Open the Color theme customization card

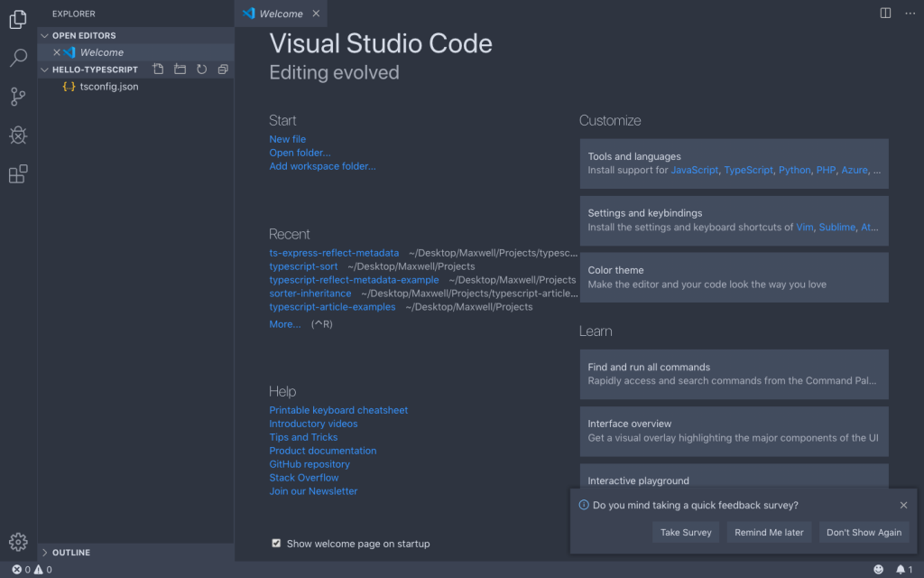tap(734, 277)
